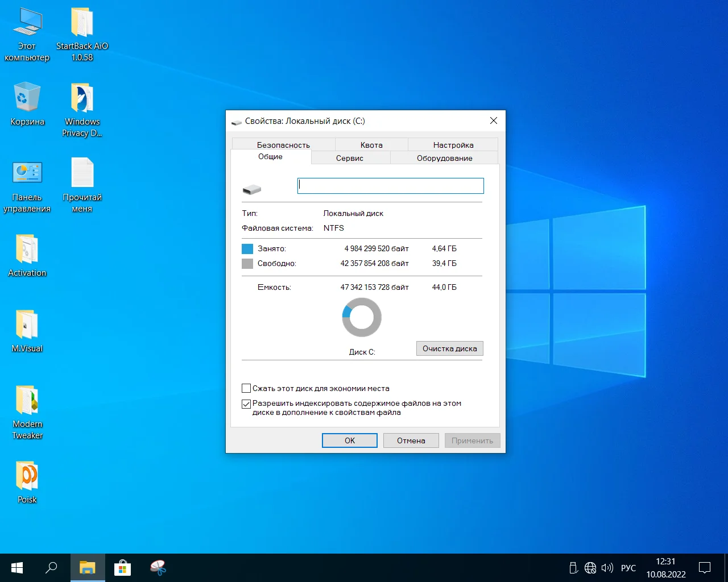The image size is (728, 582).
Task: Uncheck the file indexing permission checkbox
Action: point(246,404)
